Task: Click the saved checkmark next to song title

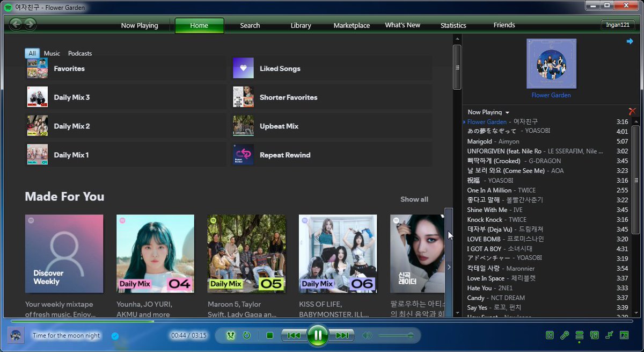Action: (x=114, y=336)
